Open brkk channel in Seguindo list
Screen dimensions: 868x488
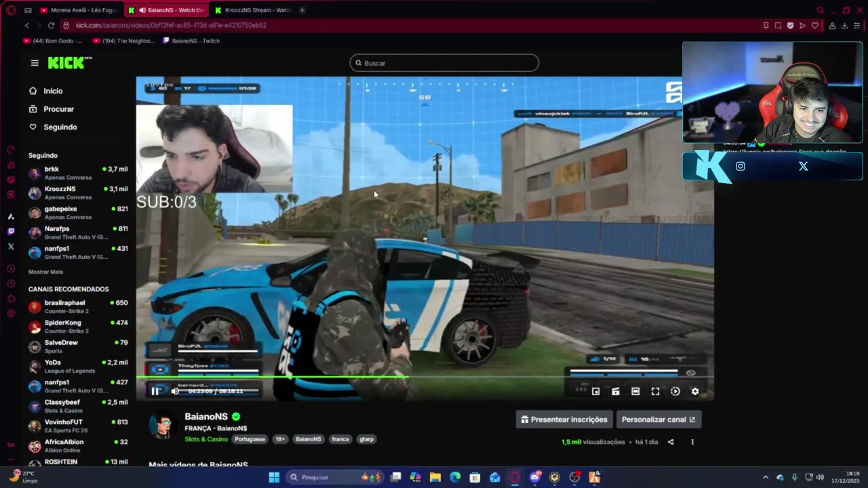pos(78,173)
